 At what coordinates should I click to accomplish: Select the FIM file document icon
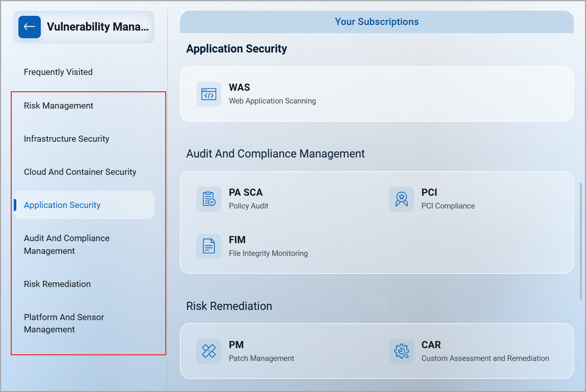pyautogui.click(x=209, y=246)
